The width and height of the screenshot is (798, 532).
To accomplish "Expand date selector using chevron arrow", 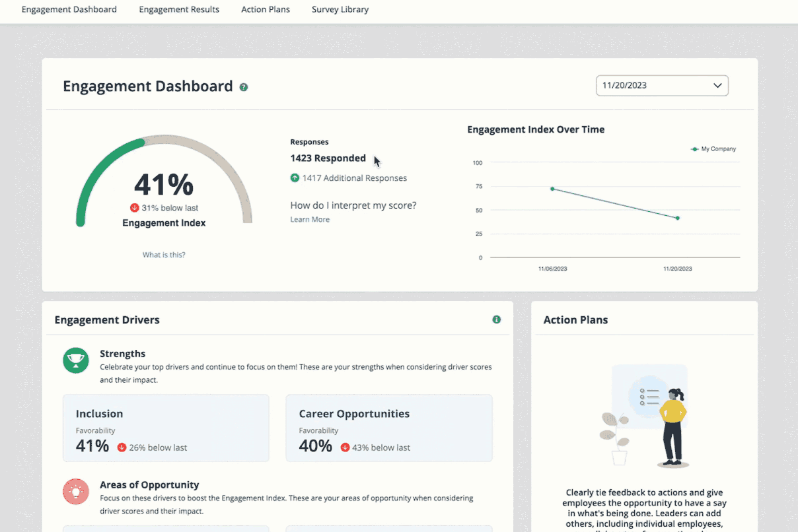I will [x=717, y=86].
